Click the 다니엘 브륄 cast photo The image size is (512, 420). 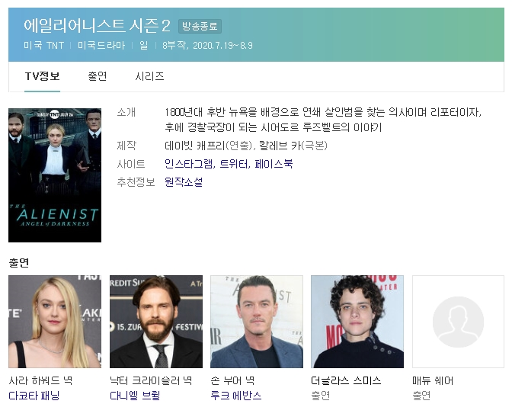coord(156,322)
